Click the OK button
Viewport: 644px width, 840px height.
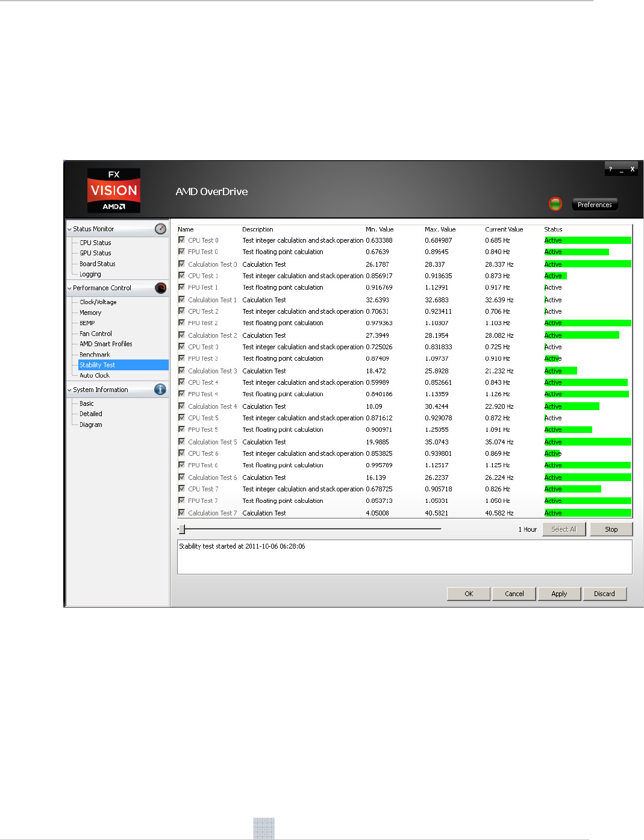coord(469,594)
